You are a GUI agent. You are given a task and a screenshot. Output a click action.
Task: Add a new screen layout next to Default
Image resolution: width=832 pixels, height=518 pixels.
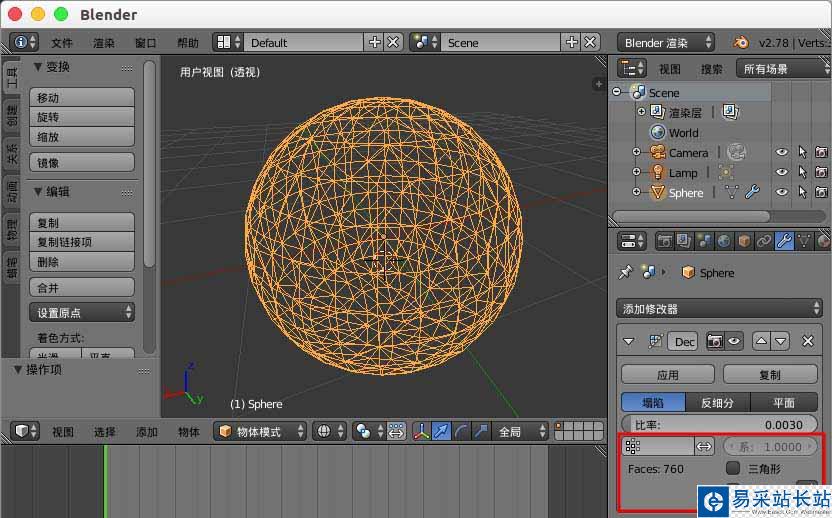(x=375, y=42)
